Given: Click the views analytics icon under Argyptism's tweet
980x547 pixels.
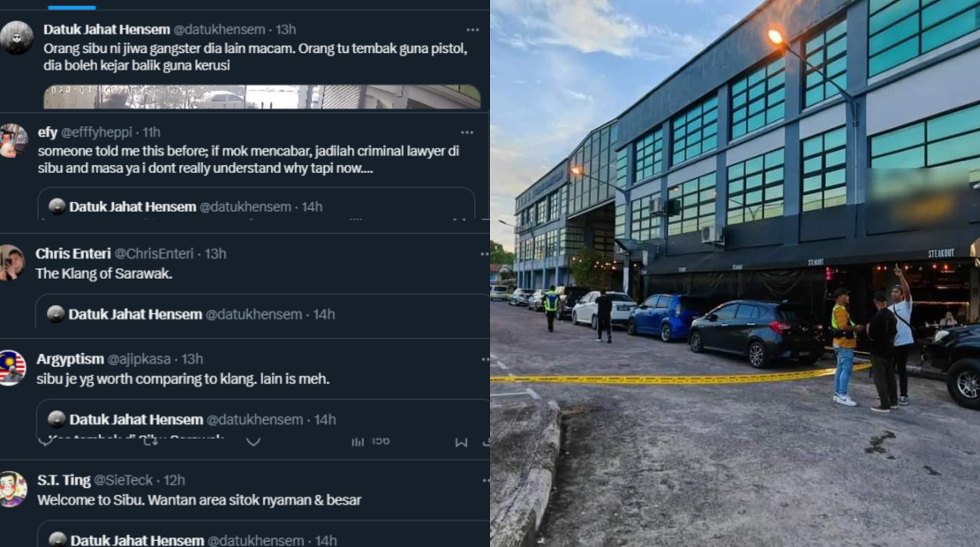Looking at the screenshot, I should (x=358, y=442).
